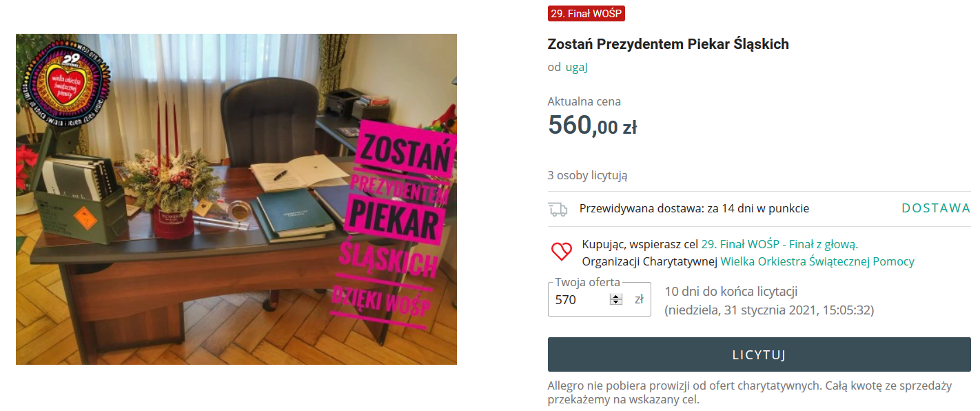Decrease the bid with the down arrow
The height and width of the screenshot is (411, 980).
point(615,302)
